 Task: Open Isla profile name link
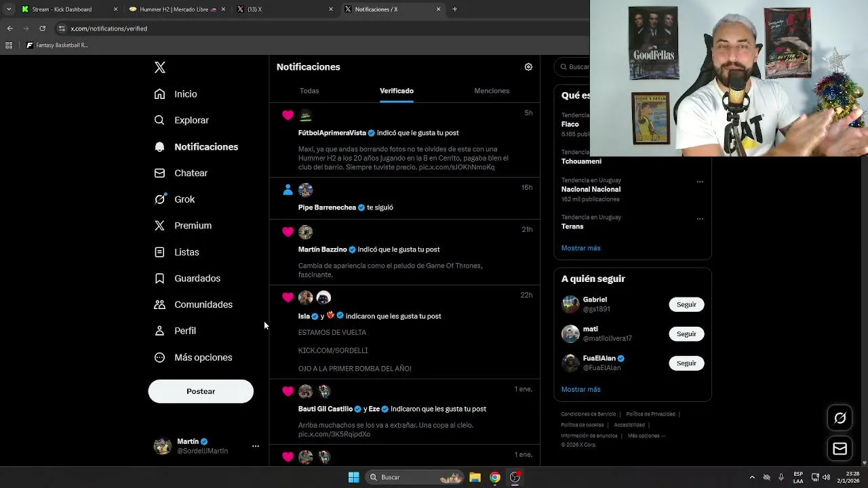304,317
